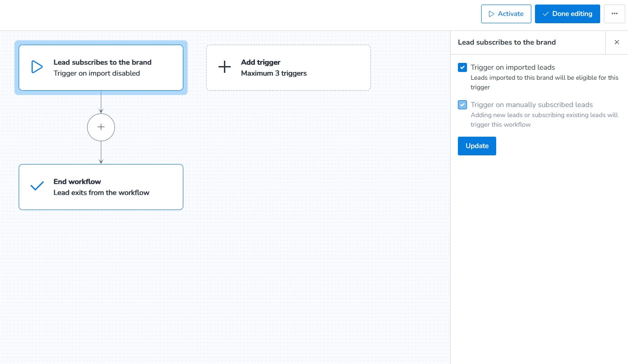This screenshot has width=628, height=364.
Task: Select the End workflow node title
Action: pyautogui.click(x=77, y=182)
